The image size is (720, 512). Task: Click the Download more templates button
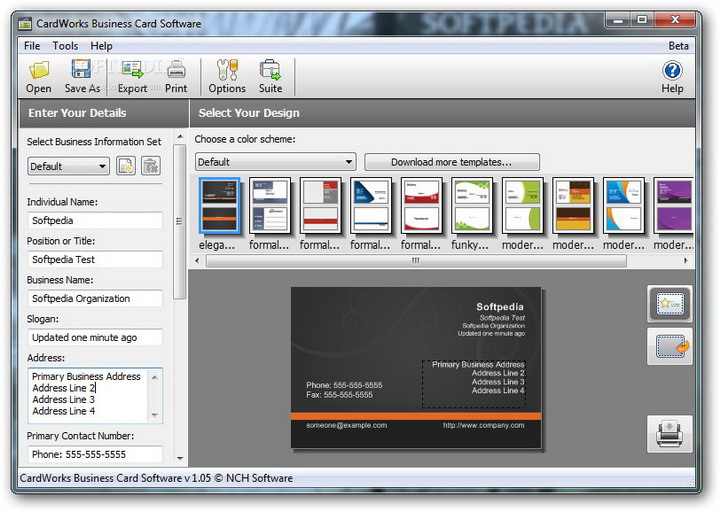click(451, 162)
